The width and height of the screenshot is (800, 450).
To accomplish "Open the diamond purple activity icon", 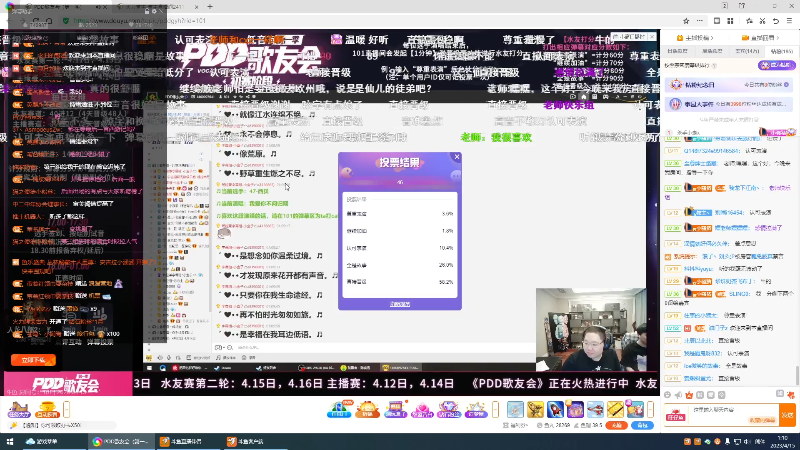I will point(449,409).
